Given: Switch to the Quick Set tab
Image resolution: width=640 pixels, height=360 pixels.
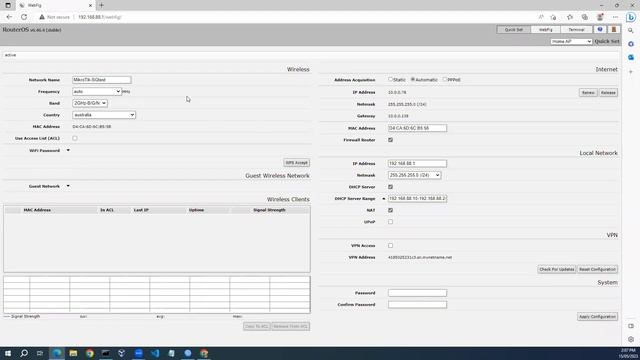Looking at the screenshot, I should 513,29.
